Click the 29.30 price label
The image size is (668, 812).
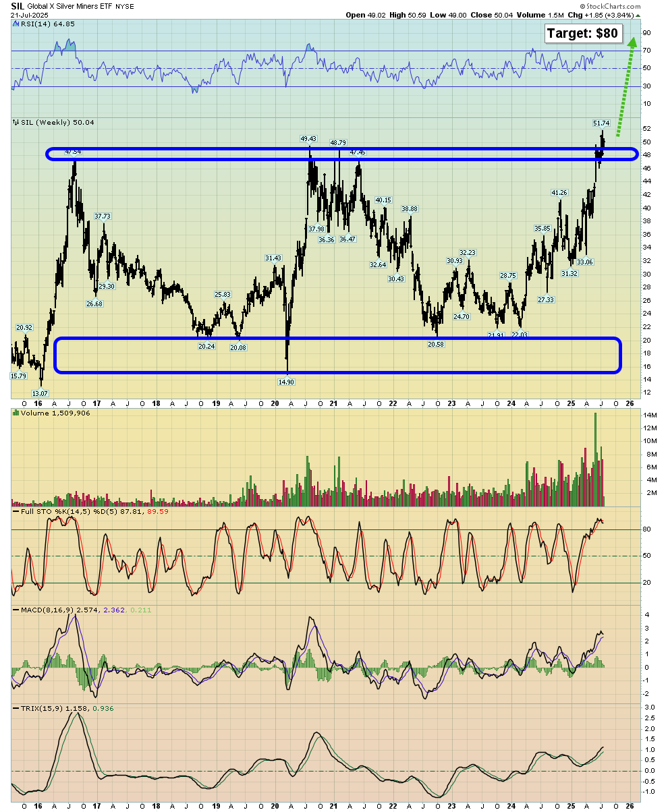(x=107, y=287)
